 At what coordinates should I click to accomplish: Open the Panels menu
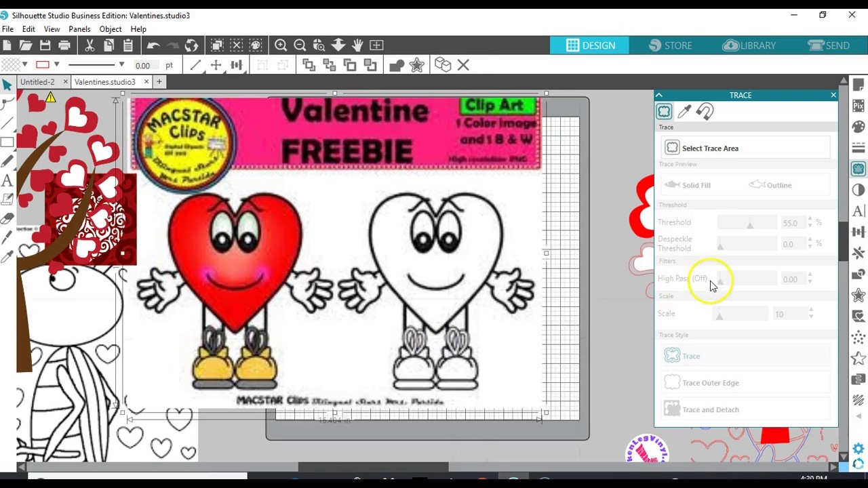click(x=79, y=29)
